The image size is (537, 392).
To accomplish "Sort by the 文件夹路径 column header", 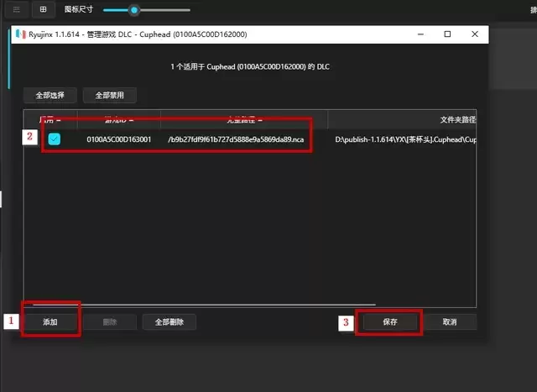I will [x=458, y=119].
